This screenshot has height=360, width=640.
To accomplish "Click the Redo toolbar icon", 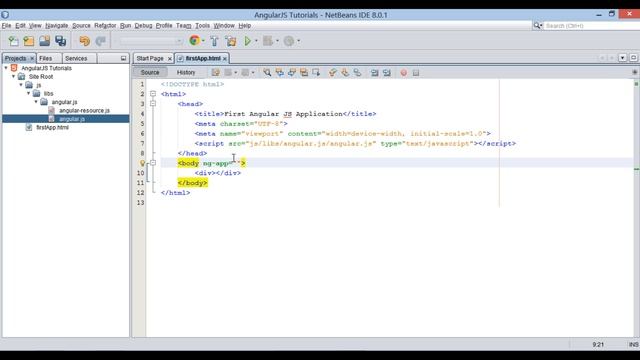I will [x=100, y=41].
